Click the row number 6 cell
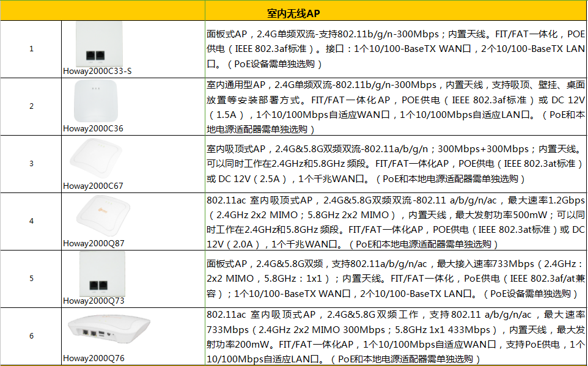Screen dimensions: 588x366 (31, 336)
